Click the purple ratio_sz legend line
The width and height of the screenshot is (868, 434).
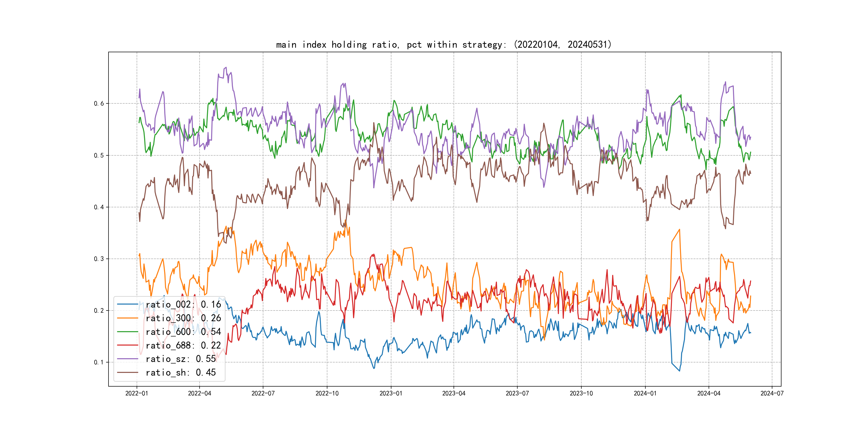pos(127,359)
